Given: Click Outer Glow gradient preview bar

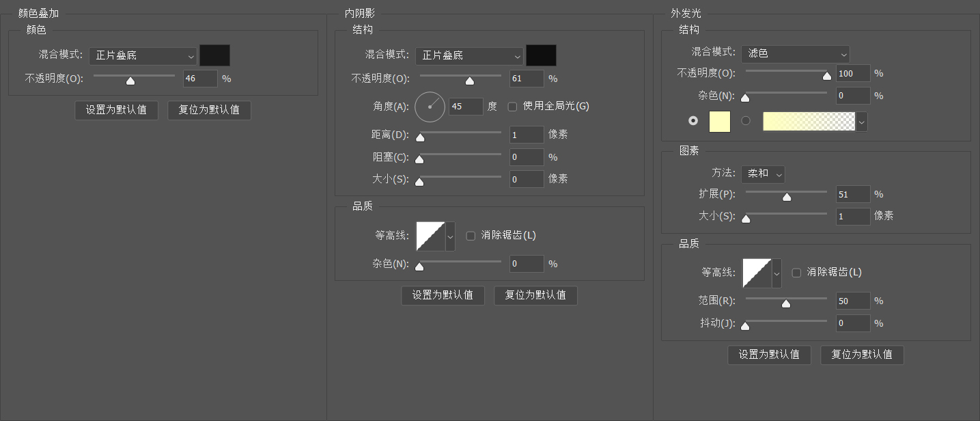Looking at the screenshot, I should tap(809, 122).
